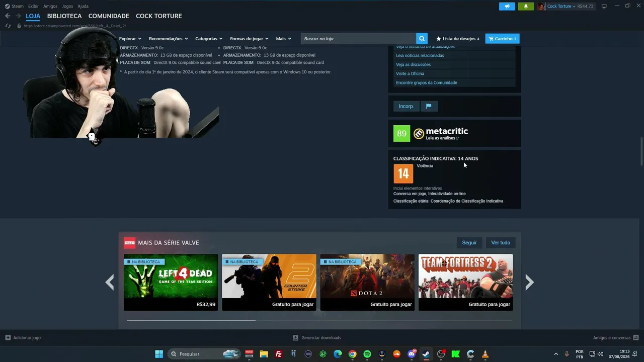Screen dimensions: 644x362
Task: Click the Valve series logo
Action: pyautogui.click(x=129, y=243)
